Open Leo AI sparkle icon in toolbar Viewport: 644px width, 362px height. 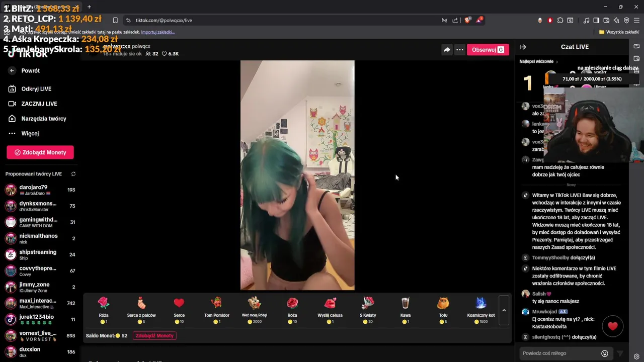(616, 20)
